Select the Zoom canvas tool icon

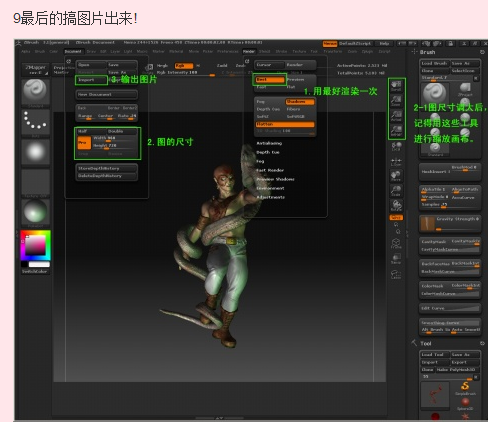(x=396, y=101)
